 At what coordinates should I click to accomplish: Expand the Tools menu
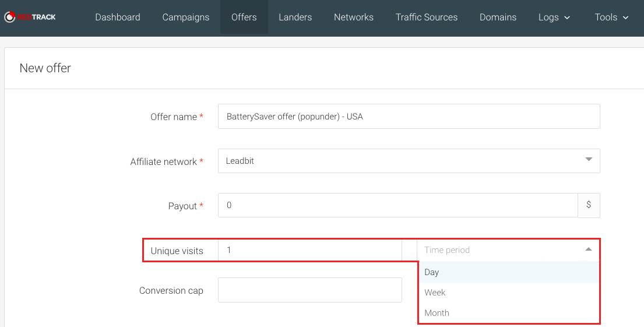611,17
